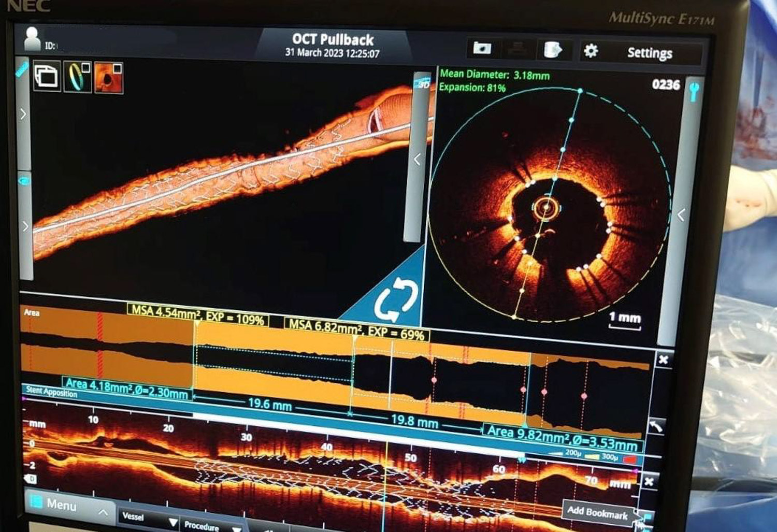Screen dimensions: 777x532
Task: Select the top blue diameter handle point
Action: point(580,91)
